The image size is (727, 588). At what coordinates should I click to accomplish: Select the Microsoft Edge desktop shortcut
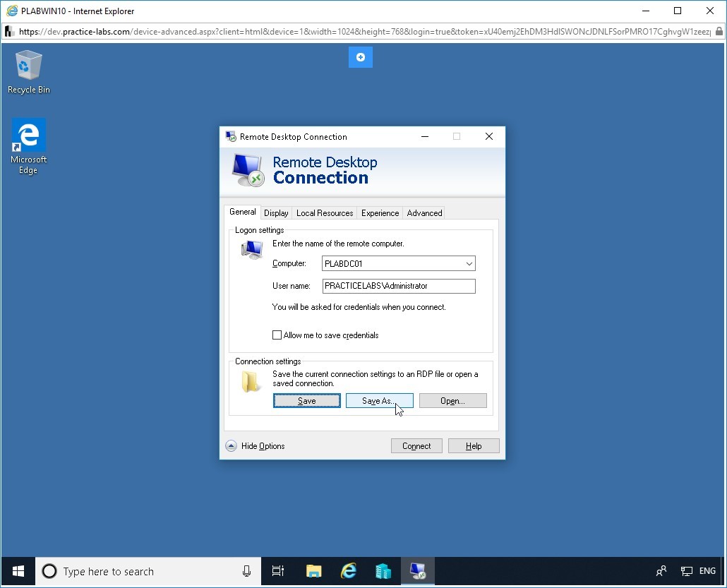pyautogui.click(x=28, y=146)
